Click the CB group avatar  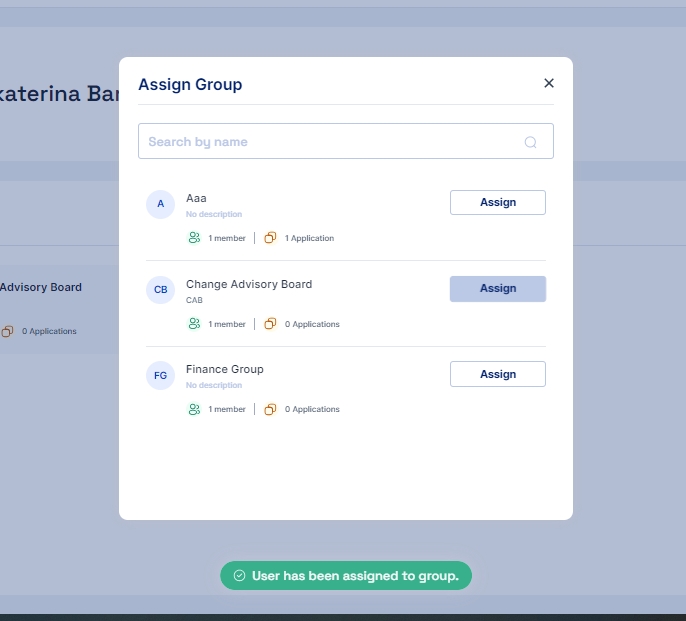[160, 290]
